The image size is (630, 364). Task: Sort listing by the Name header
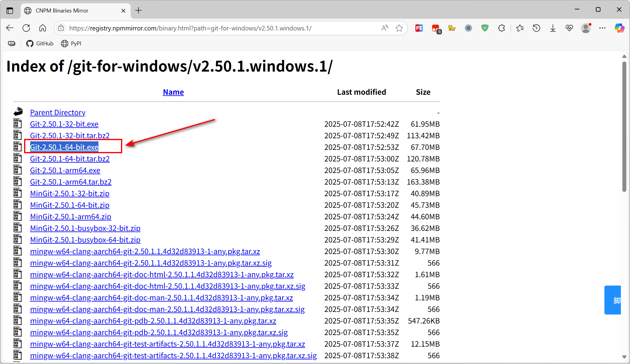(173, 92)
